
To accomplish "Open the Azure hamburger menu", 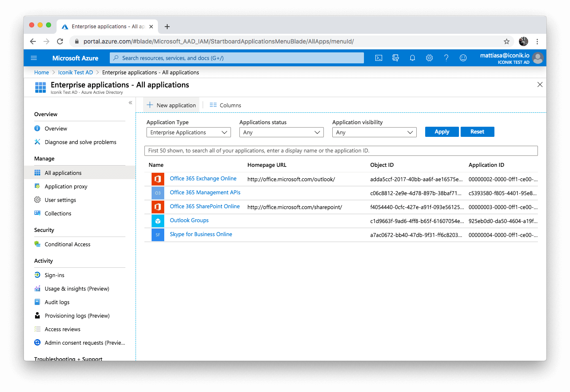I will (x=34, y=58).
